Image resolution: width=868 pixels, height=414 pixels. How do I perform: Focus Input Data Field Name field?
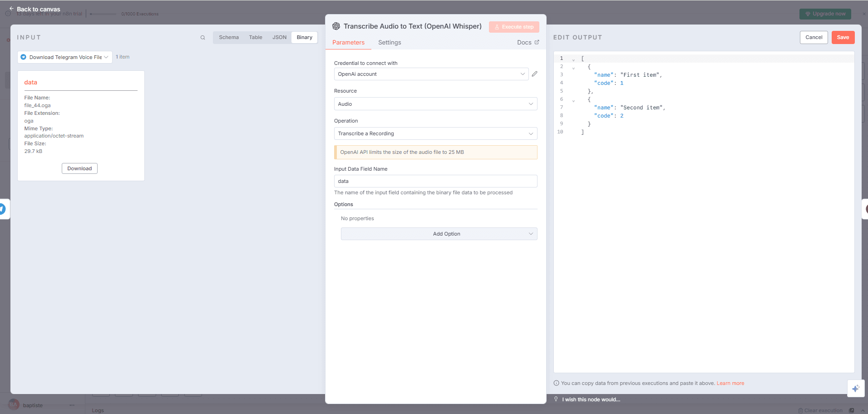[x=435, y=181]
